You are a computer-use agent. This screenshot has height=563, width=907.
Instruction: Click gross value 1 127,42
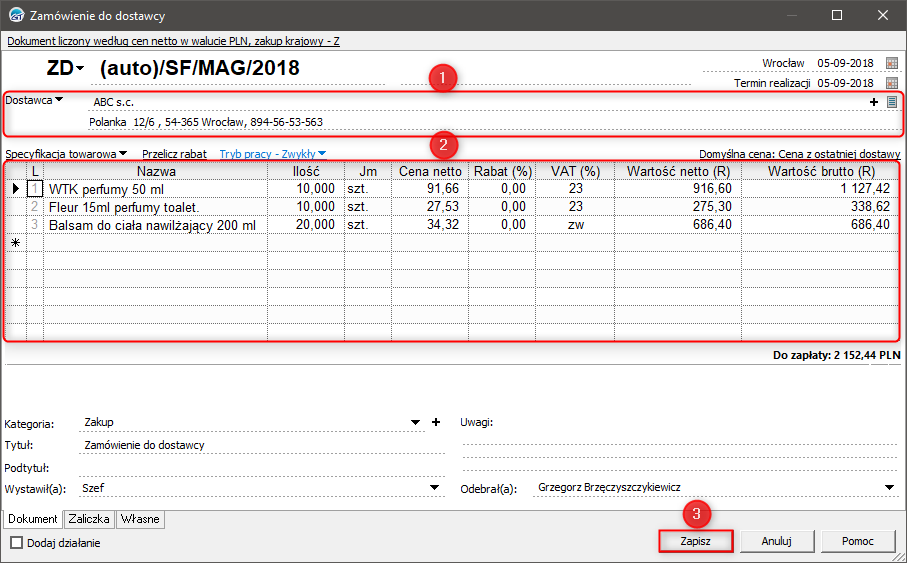tap(820, 189)
